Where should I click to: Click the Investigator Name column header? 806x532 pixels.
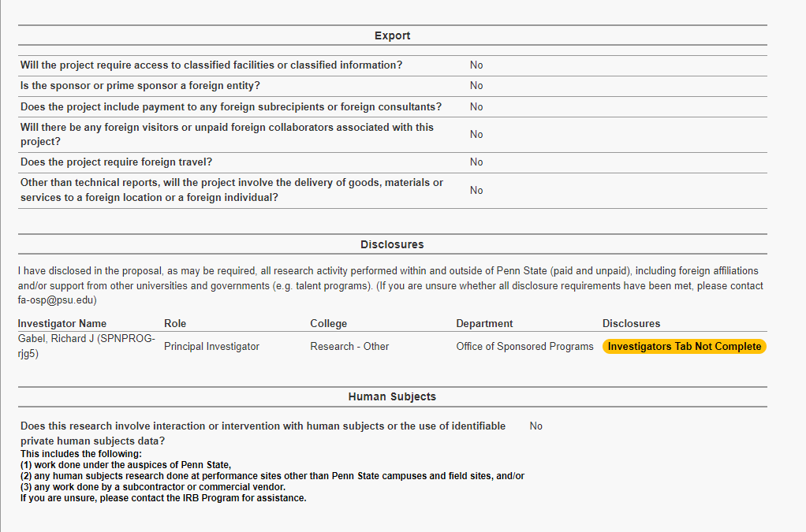coord(62,323)
